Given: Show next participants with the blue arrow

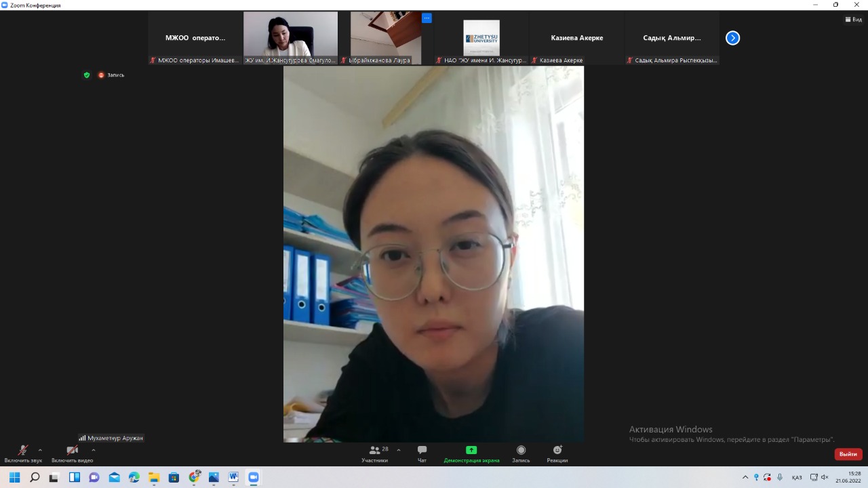Looking at the screenshot, I should point(732,38).
